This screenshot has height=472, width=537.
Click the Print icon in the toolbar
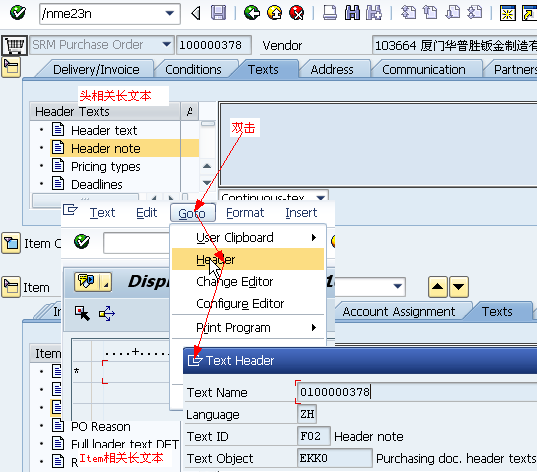click(330, 13)
